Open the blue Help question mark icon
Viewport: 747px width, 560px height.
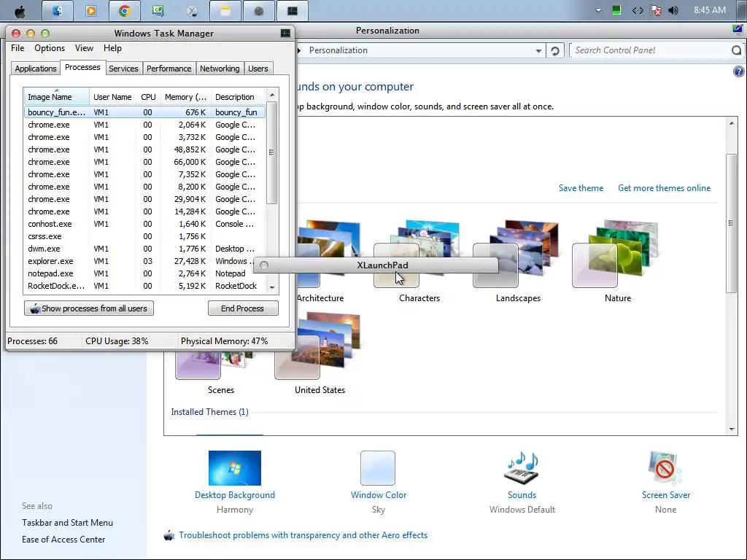[x=738, y=71]
